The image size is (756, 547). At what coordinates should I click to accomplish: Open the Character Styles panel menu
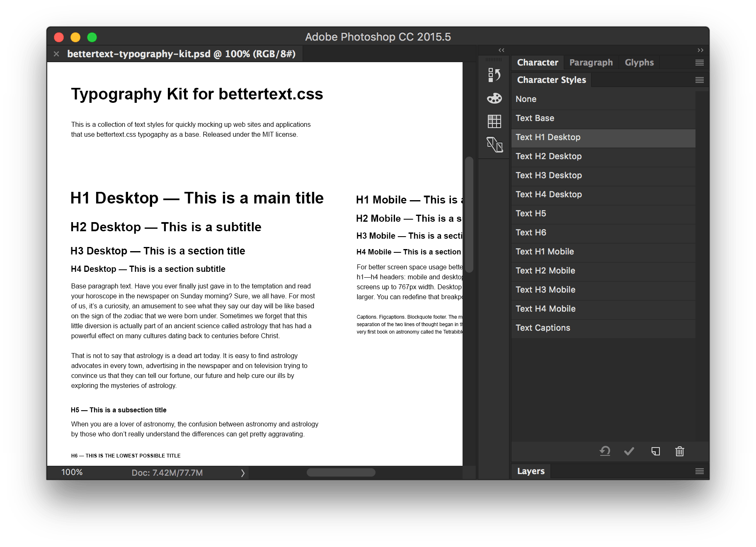click(700, 80)
